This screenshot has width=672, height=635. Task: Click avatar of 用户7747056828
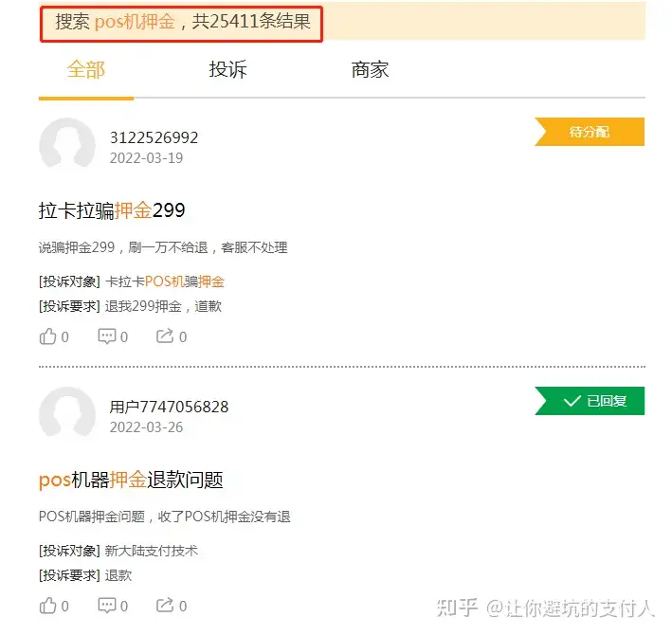click(67, 411)
